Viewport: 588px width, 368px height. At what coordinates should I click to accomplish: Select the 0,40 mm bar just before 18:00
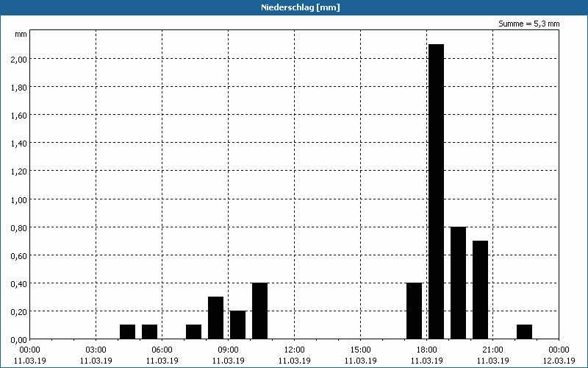415,311
